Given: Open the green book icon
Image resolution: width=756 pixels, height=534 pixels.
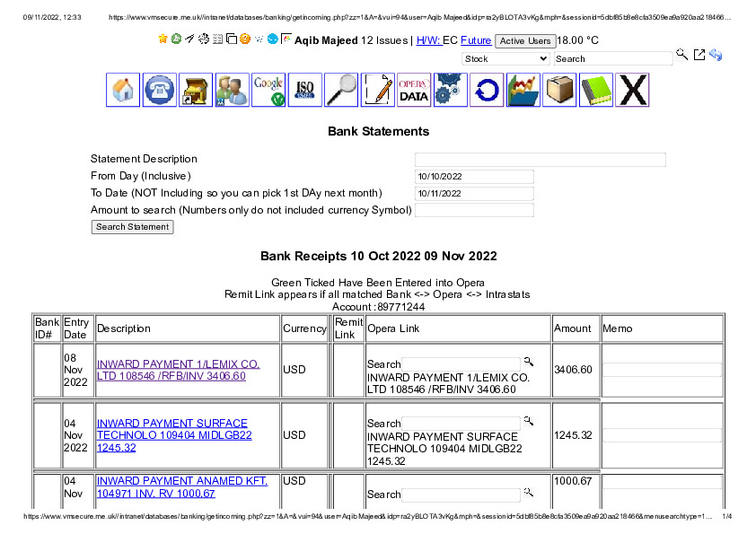Looking at the screenshot, I should point(595,91).
